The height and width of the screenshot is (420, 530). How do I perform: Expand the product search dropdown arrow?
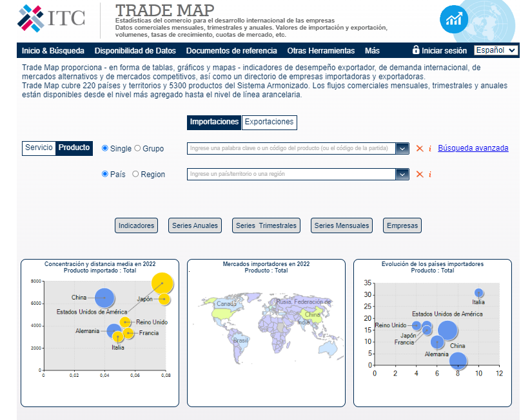402,148
